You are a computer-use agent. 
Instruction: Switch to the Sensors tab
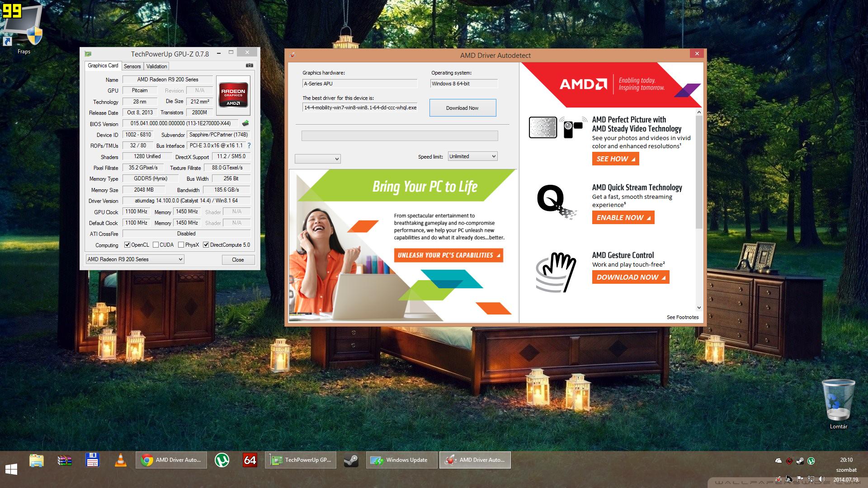(132, 66)
